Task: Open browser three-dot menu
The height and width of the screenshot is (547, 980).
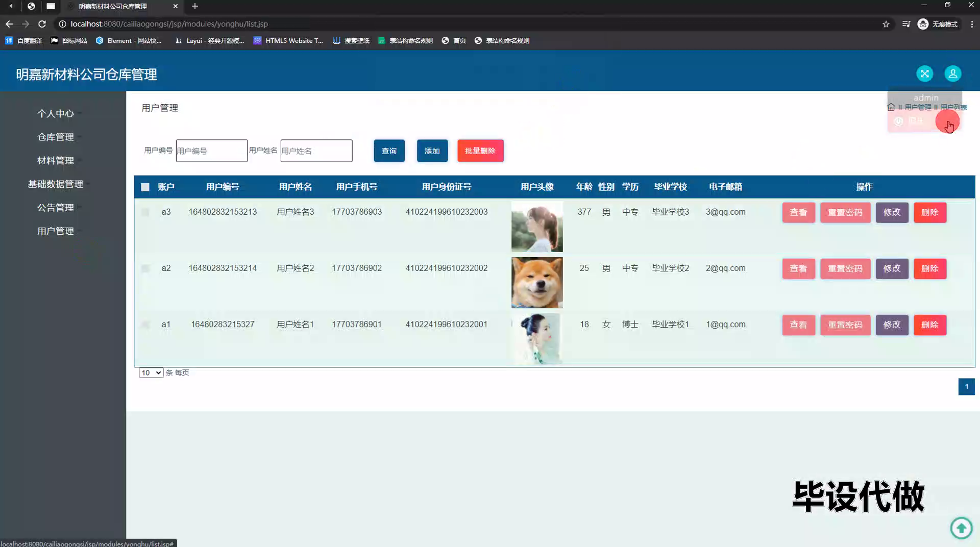Action: coord(972,24)
